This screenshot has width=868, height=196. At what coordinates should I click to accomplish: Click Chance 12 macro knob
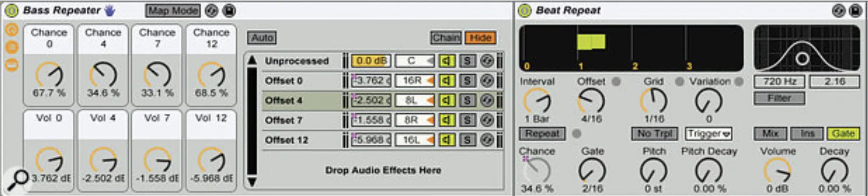tap(211, 76)
